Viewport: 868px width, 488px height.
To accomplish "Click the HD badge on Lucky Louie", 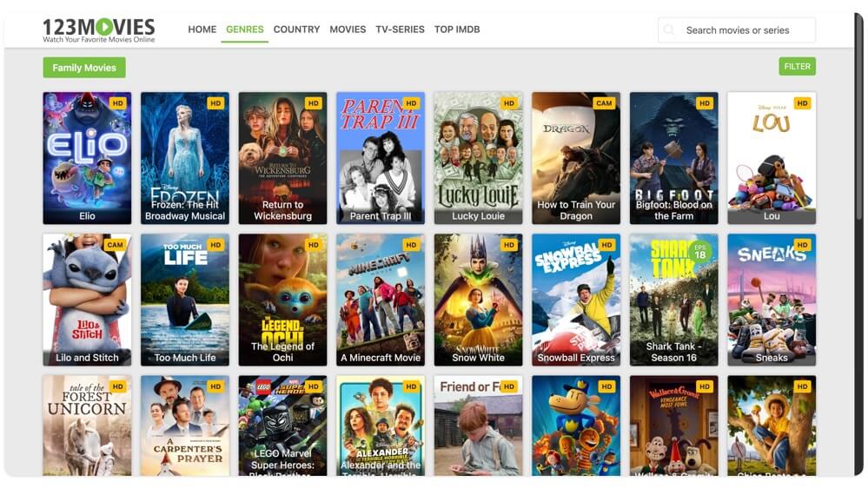I will pyautogui.click(x=509, y=103).
